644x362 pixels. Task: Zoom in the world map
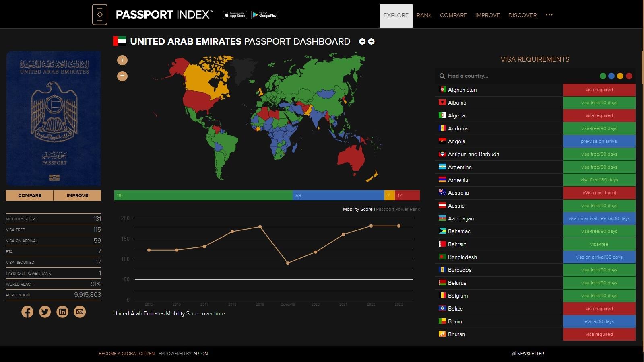(x=122, y=60)
